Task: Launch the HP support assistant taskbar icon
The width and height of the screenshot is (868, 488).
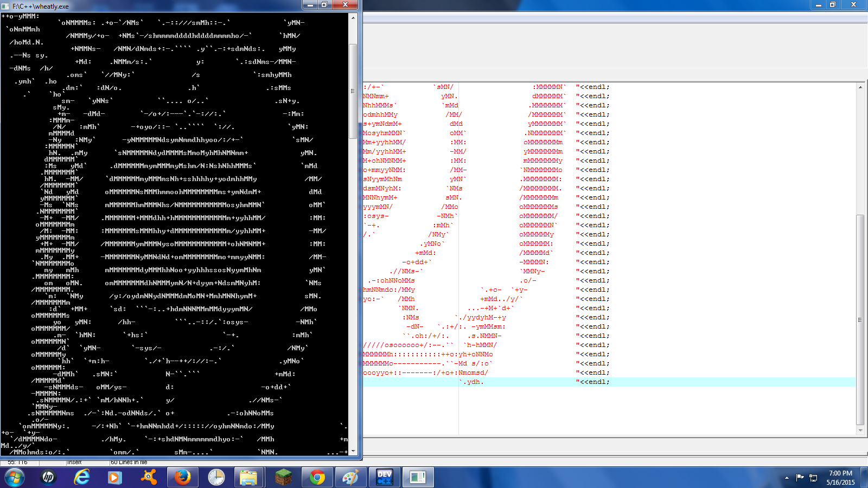Action: coord(48,477)
